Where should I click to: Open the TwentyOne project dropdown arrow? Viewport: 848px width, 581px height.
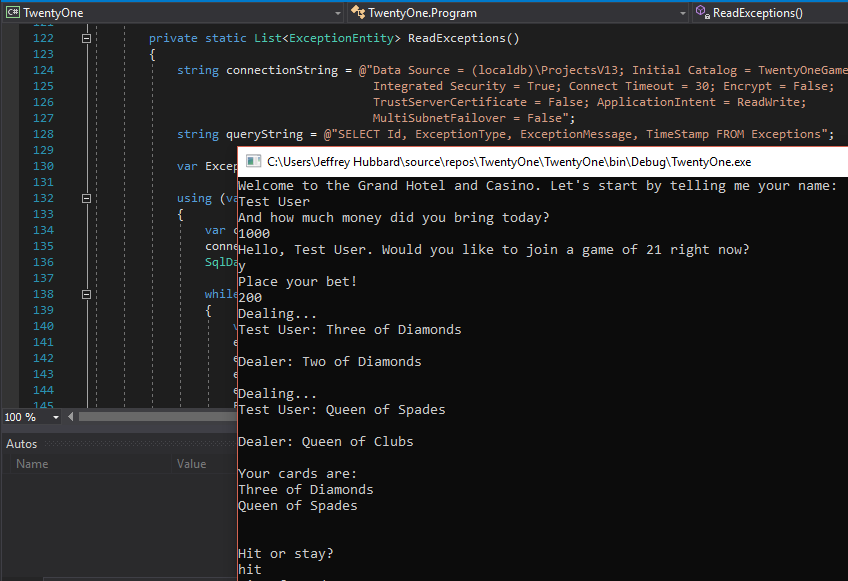coord(337,13)
